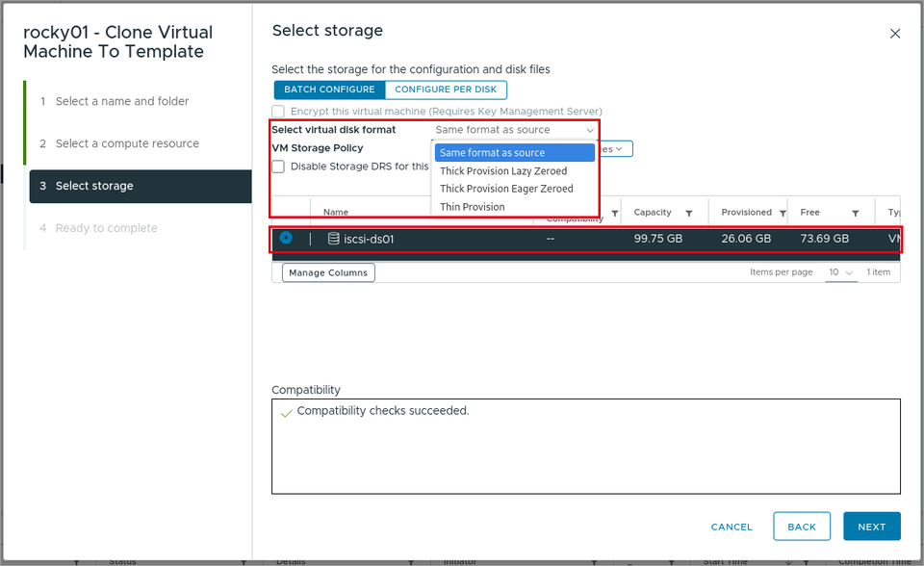Click the Compatibility column filter icon
This screenshot has height=566, width=924.
(x=615, y=214)
